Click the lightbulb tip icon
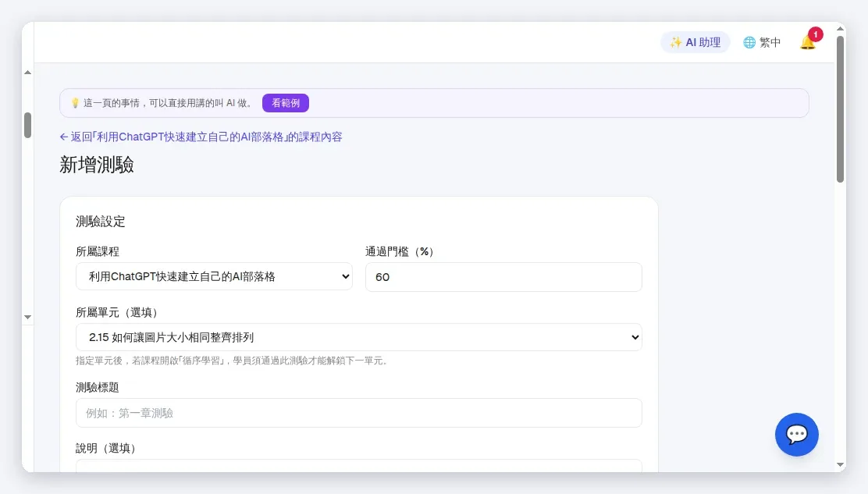Screen dimensions: 868x494 [75, 103]
